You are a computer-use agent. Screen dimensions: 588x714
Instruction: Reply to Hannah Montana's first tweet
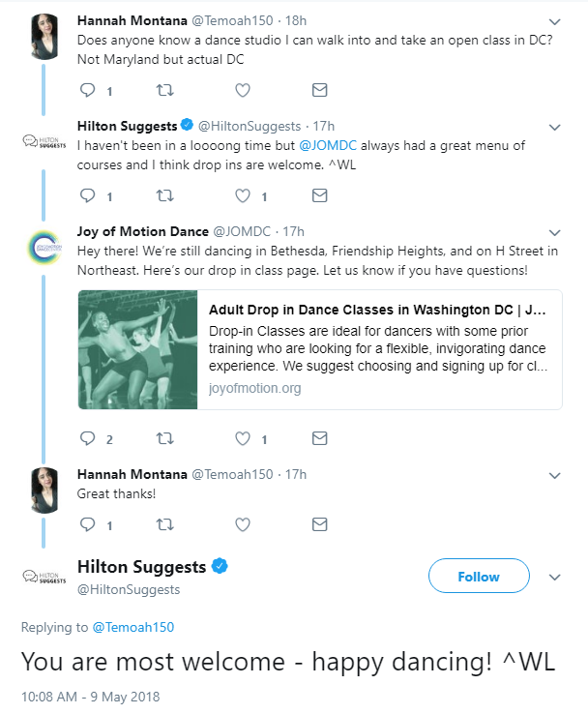pos(88,90)
